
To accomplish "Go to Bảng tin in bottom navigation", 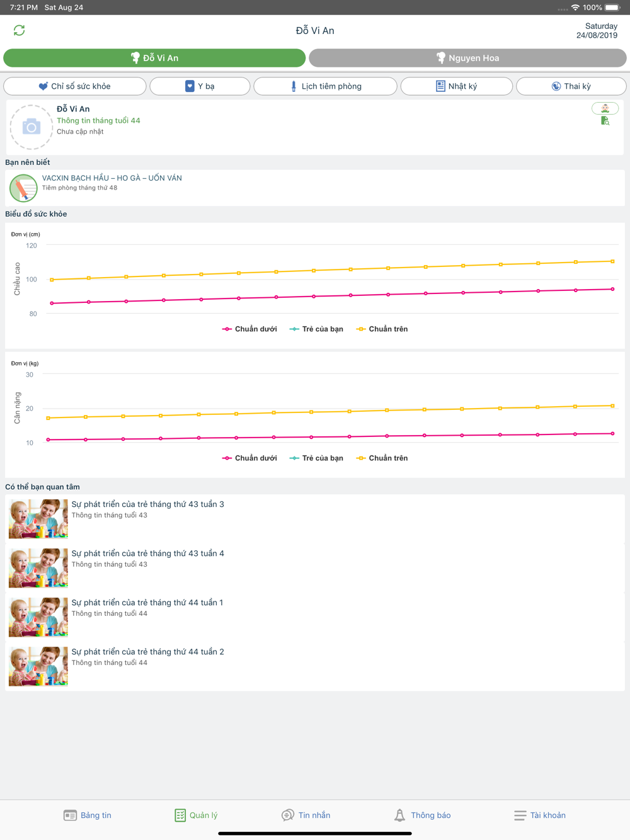I will click(x=88, y=815).
